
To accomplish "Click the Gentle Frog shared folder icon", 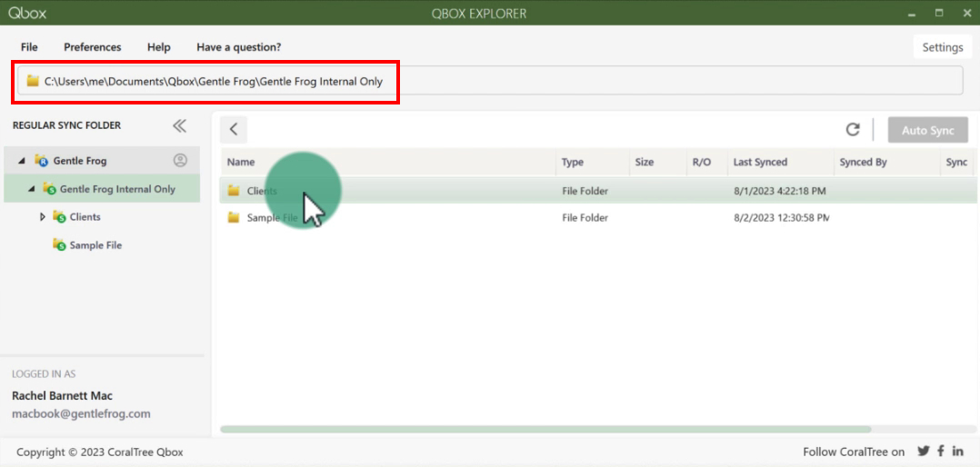I will coord(41,161).
